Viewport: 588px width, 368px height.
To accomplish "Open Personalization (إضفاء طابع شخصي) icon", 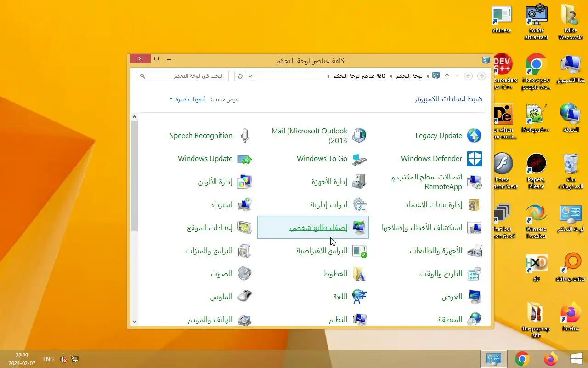I will pyautogui.click(x=359, y=228).
